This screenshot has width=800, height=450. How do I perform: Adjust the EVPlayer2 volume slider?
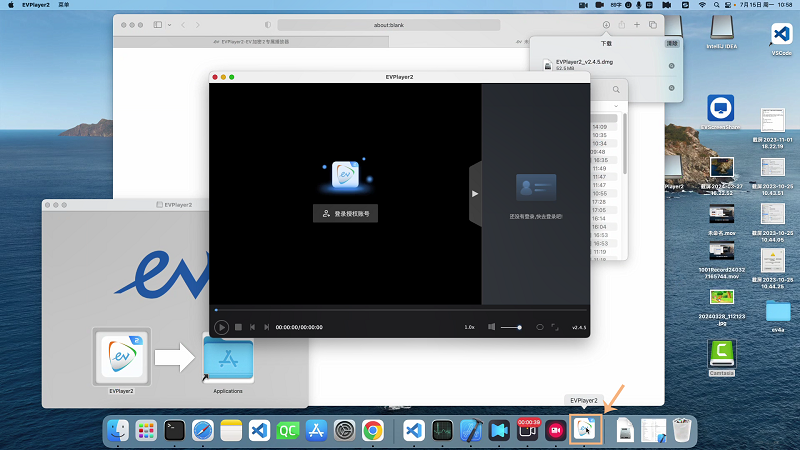click(511, 327)
